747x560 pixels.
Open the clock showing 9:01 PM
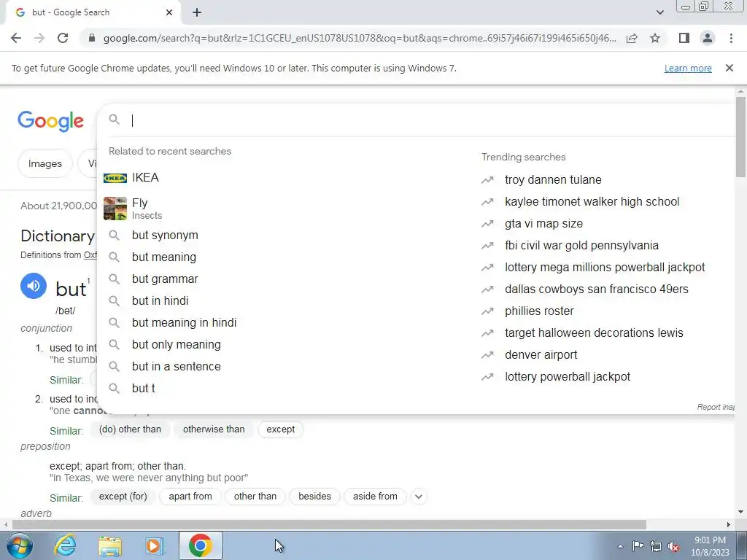710,546
